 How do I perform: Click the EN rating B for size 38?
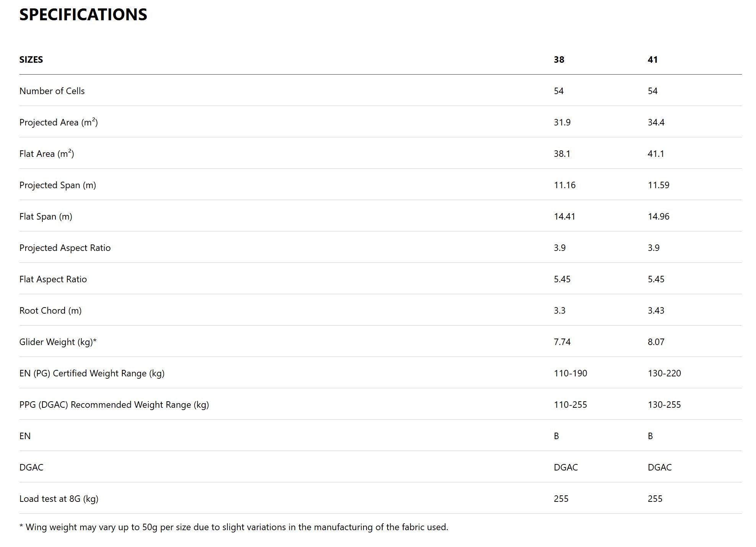pyautogui.click(x=556, y=436)
